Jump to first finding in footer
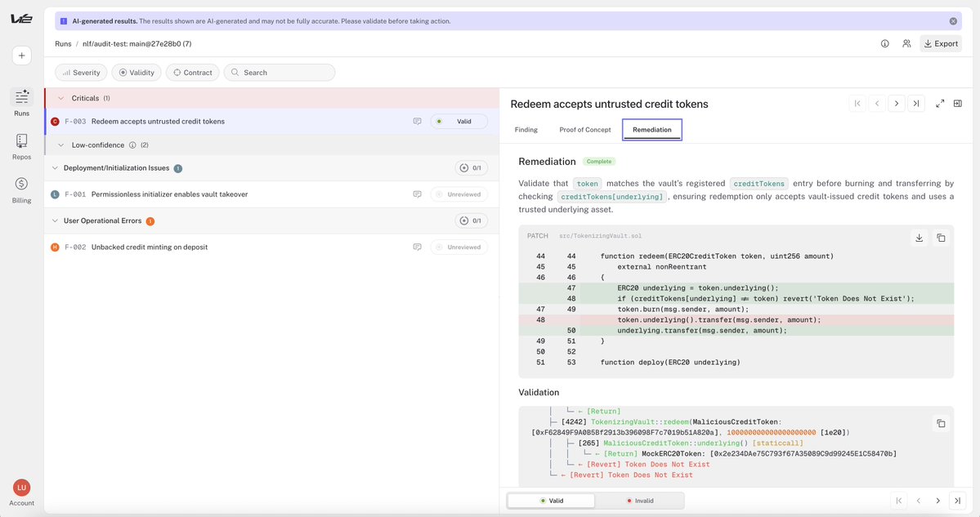This screenshot has height=517, width=980. point(899,501)
